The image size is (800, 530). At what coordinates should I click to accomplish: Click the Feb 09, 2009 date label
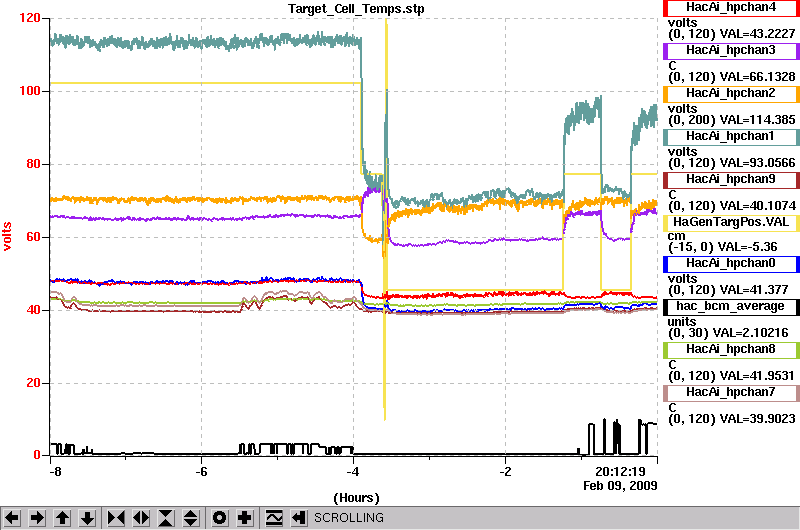(x=620, y=486)
